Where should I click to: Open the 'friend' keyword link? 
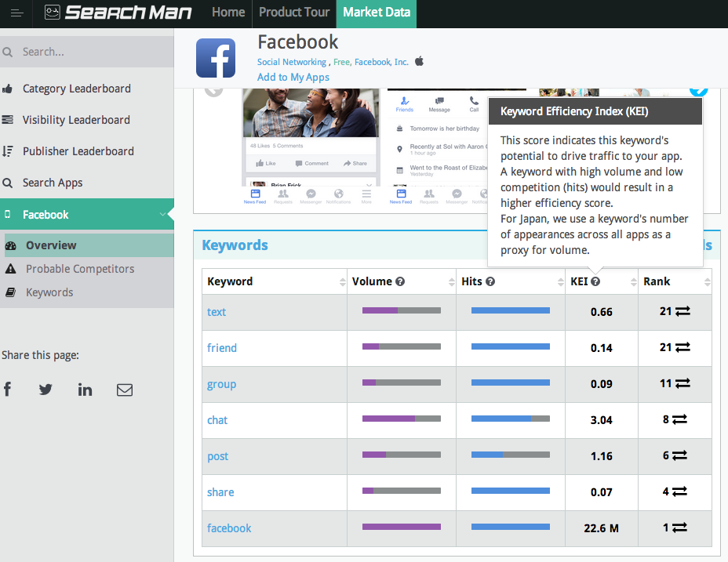pyautogui.click(x=222, y=348)
